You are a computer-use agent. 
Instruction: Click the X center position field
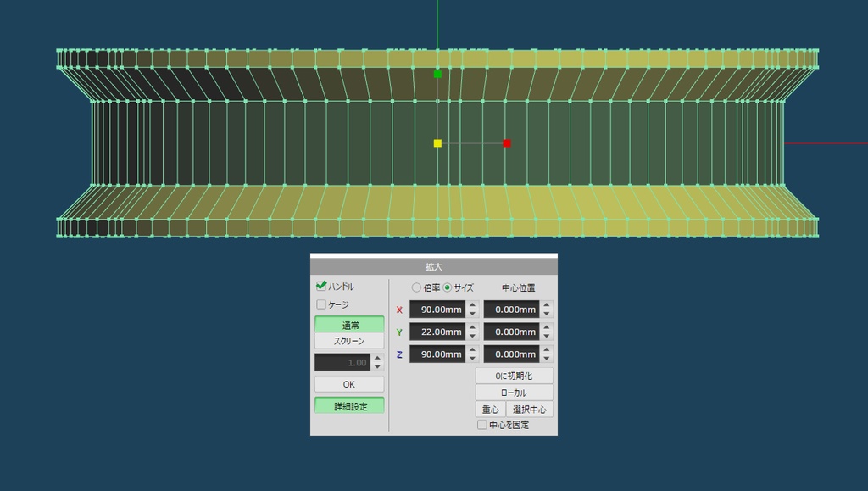click(x=511, y=310)
